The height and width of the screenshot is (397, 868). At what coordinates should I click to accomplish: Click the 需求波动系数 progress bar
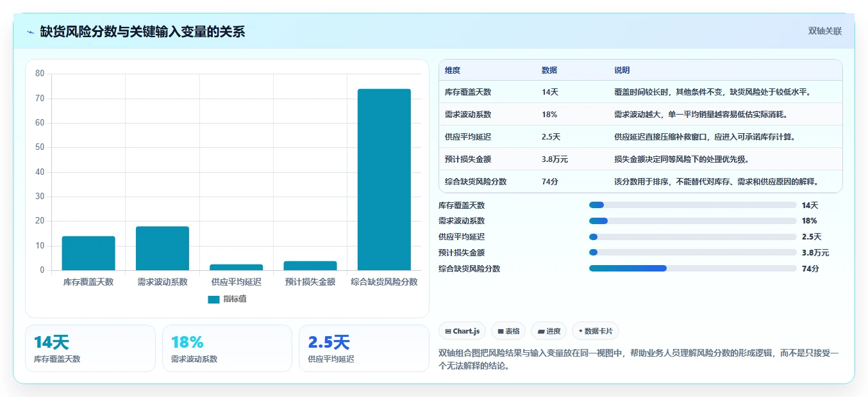click(x=692, y=221)
